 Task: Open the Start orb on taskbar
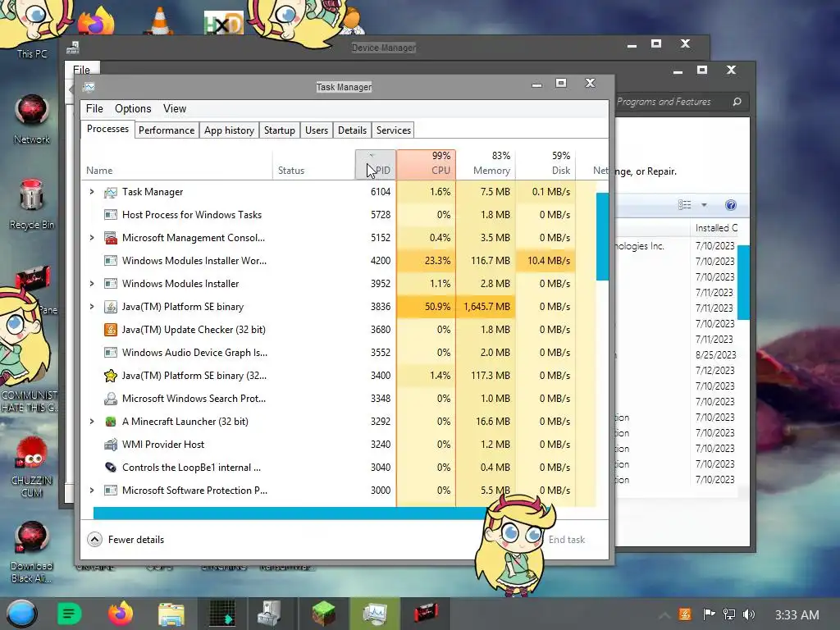tap(21, 614)
